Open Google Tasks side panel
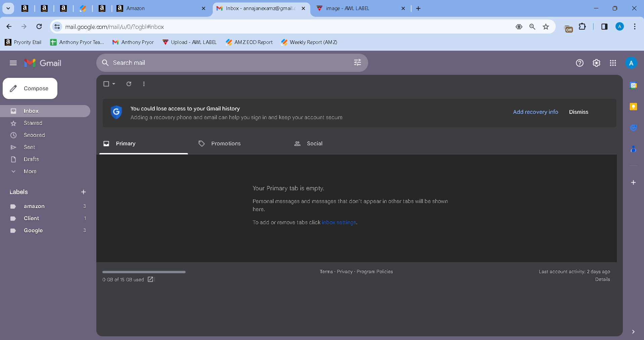 [633, 128]
